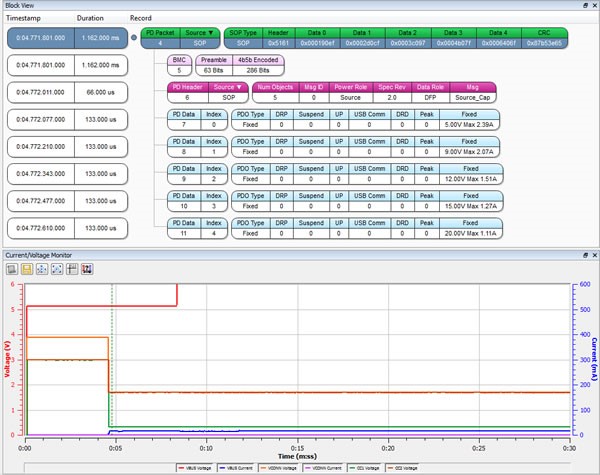The height and width of the screenshot is (475, 600).
Task: Click the 66.000 us duration cell
Action: pos(101,92)
